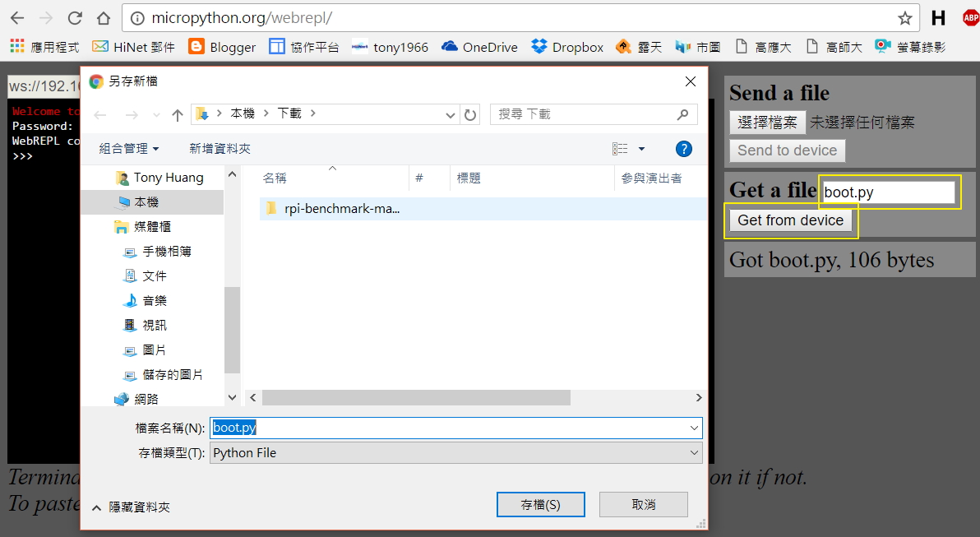Select 網路 in the navigation tree
Image resolution: width=980 pixels, height=537 pixels.
pos(136,400)
